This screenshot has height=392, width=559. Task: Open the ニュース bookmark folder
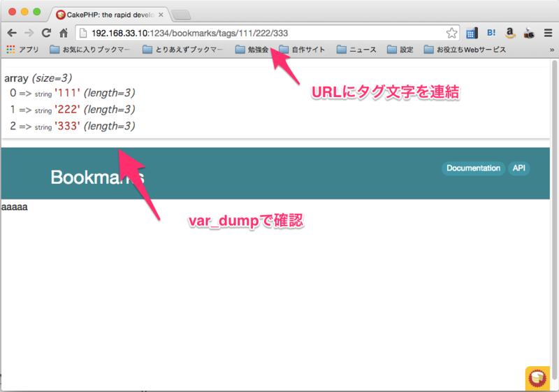click(356, 50)
